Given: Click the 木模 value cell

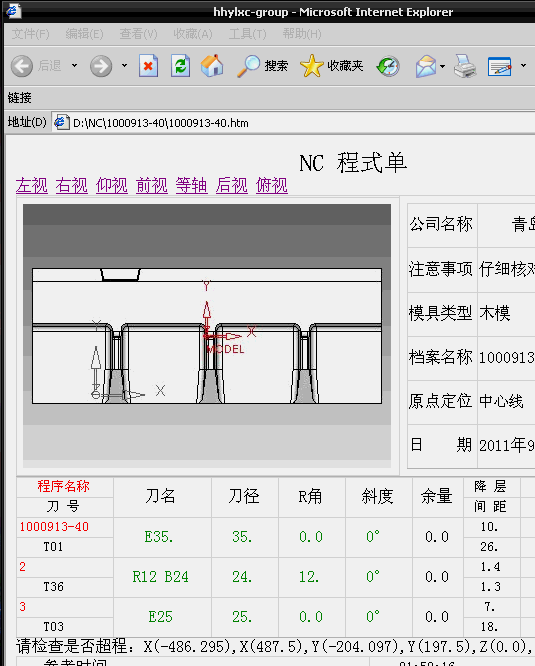Looking at the screenshot, I should pos(506,314).
